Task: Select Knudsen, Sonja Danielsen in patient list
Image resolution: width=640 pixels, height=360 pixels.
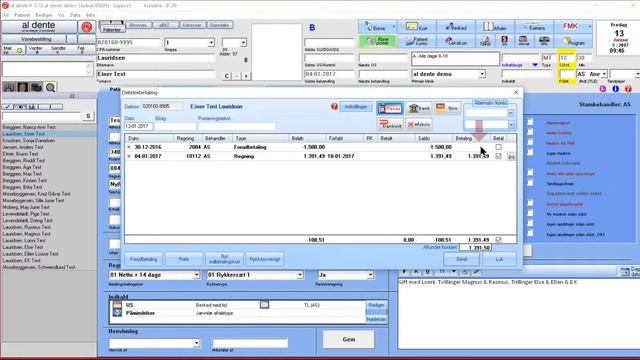Action: [x=29, y=140]
